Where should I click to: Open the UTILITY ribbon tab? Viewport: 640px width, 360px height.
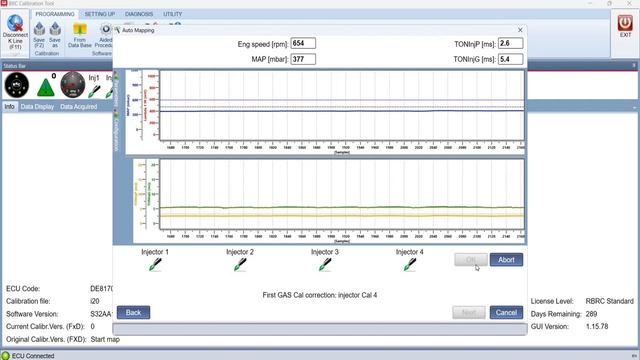(x=173, y=14)
